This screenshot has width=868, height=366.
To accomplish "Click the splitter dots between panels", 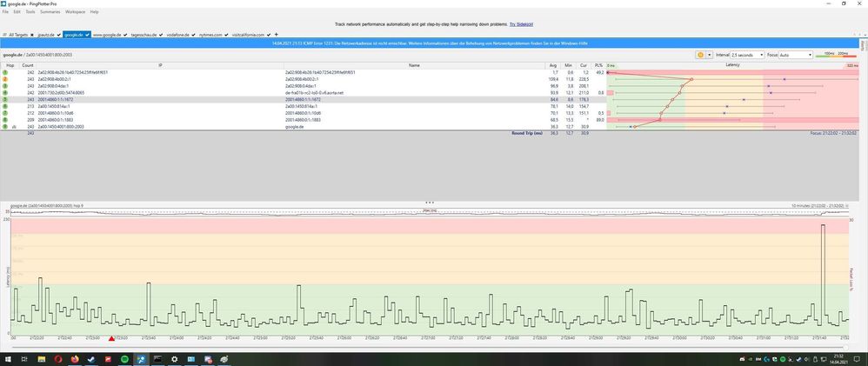I will (430, 203).
